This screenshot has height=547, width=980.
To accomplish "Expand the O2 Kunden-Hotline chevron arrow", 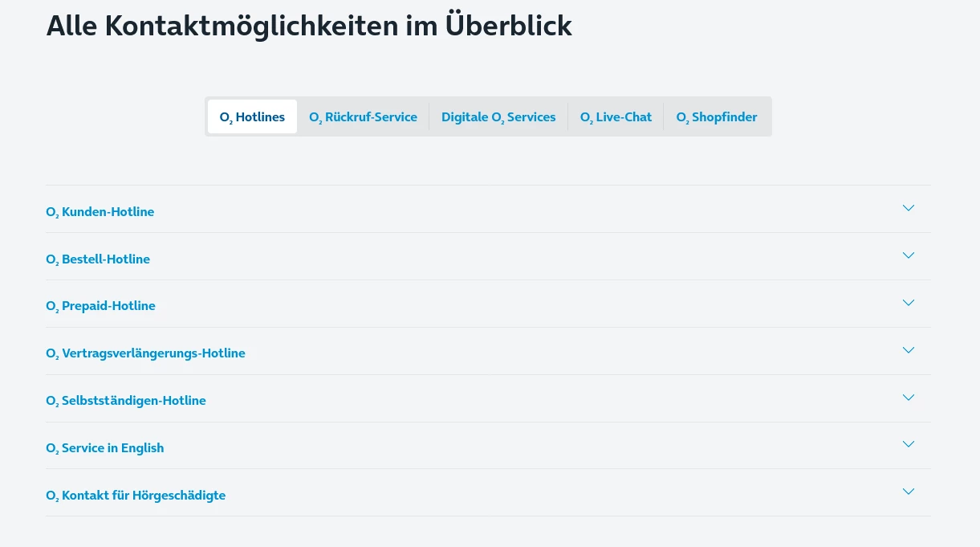I will (x=908, y=208).
